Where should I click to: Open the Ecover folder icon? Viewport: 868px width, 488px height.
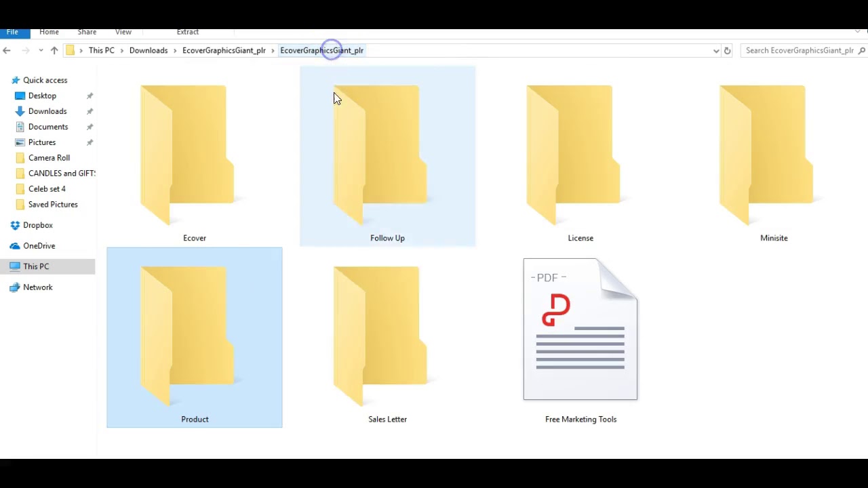[x=188, y=155]
